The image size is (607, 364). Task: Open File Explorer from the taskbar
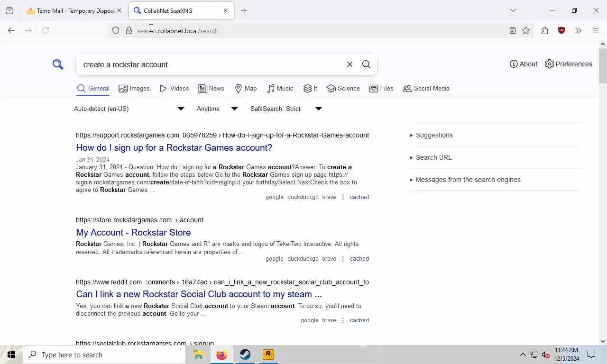[198, 355]
